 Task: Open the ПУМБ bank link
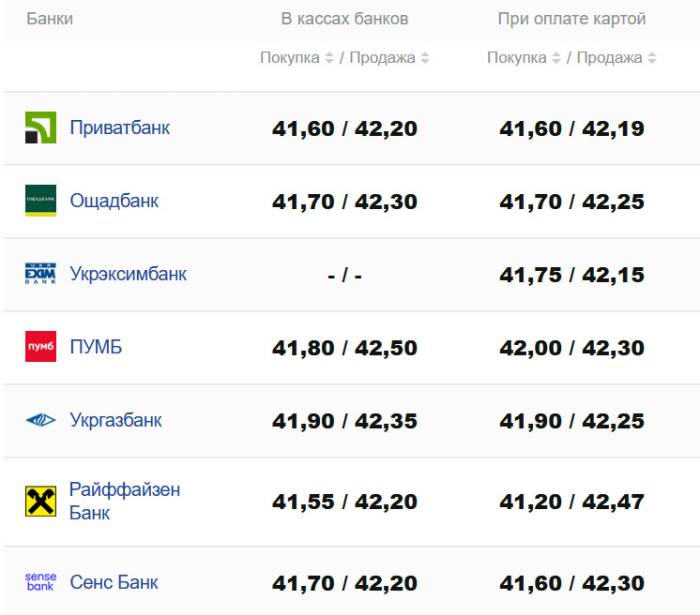pyautogui.click(x=96, y=347)
